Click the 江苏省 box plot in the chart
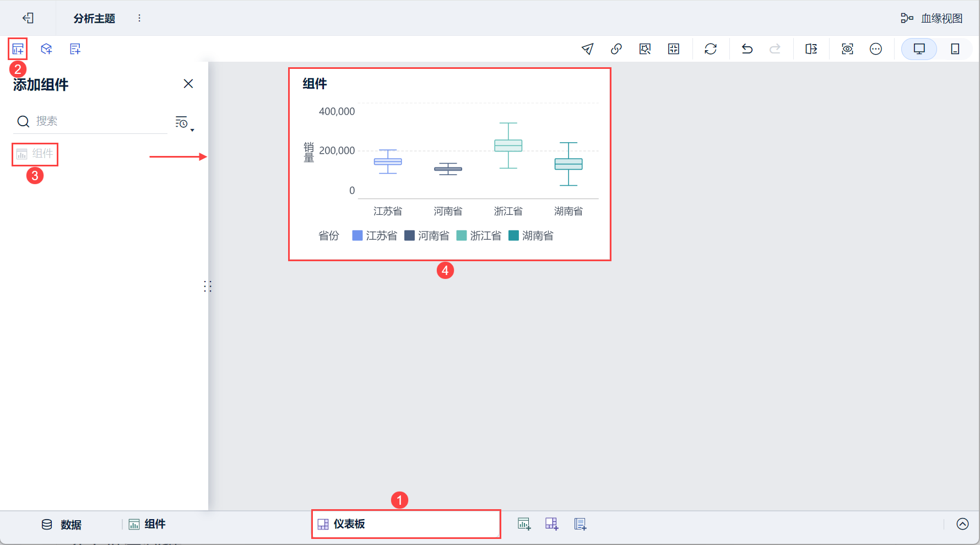The width and height of the screenshot is (980, 545). coord(388,161)
